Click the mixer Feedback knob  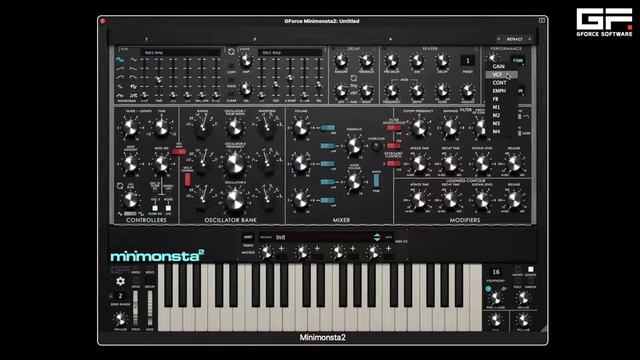pyautogui.click(x=353, y=146)
